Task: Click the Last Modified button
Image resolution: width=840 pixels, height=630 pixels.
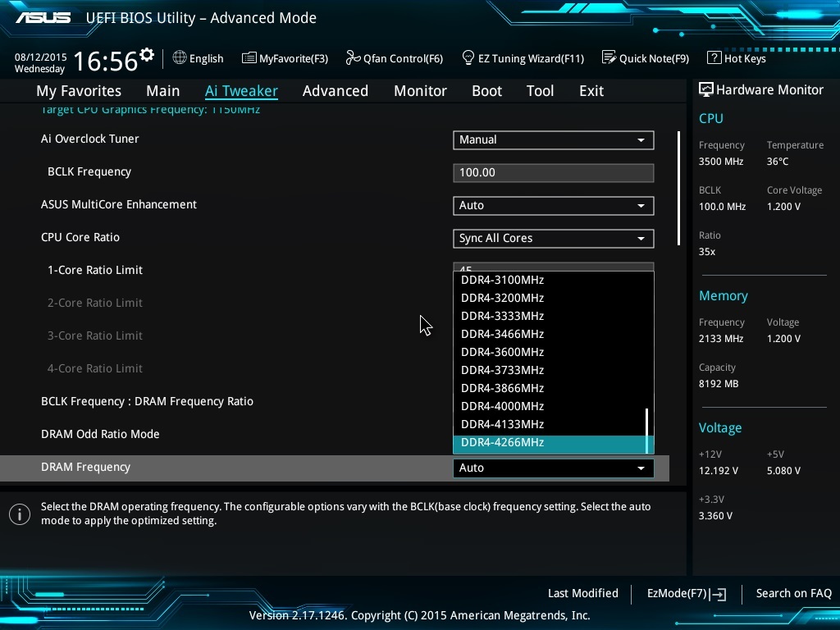Action: tap(582, 593)
